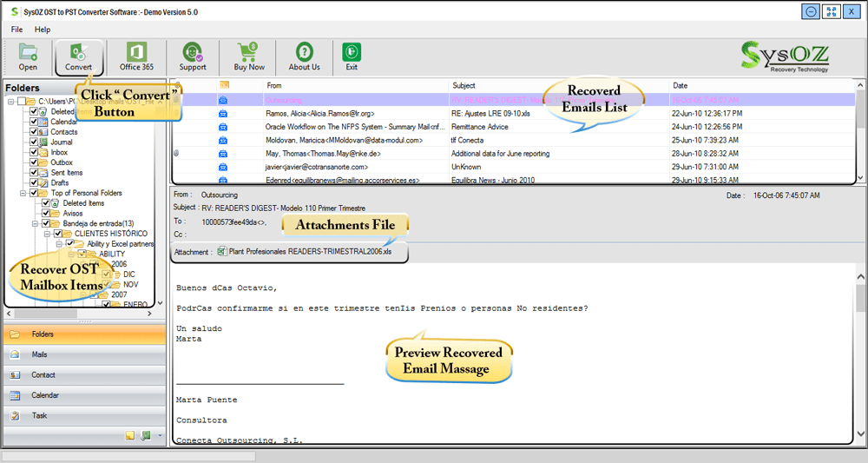Open the Help menu
This screenshot has height=463, width=868.
pos(43,30)
